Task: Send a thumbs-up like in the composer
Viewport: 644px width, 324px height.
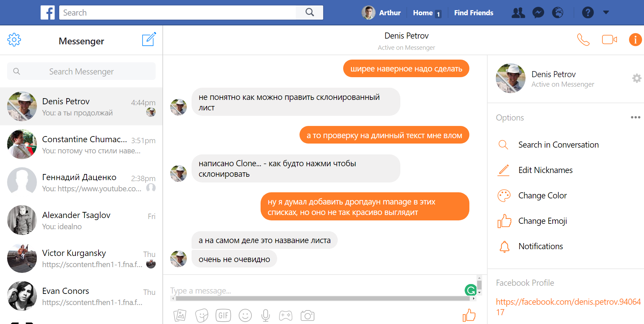Action: click(469, 315)
